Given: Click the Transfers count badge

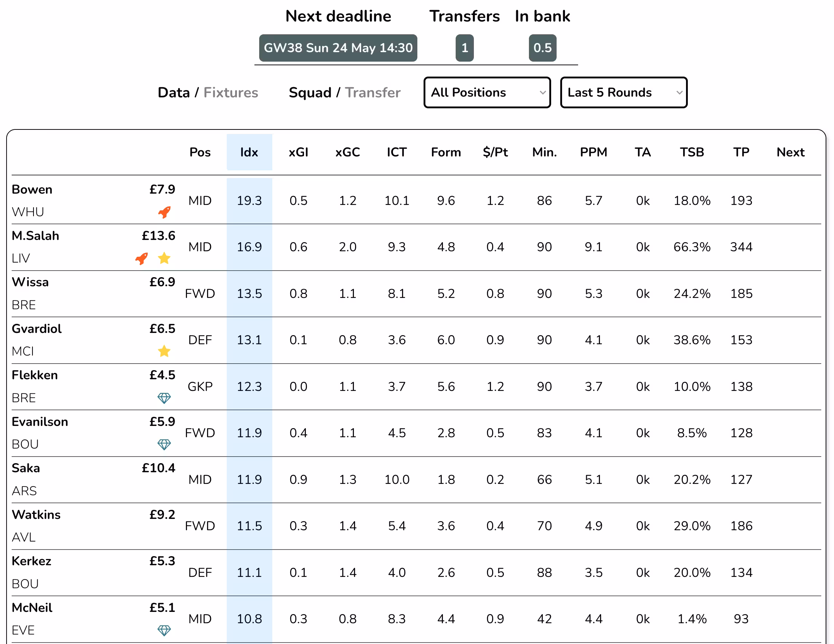Looking at the screenshot, I should (x=465, y=48).
